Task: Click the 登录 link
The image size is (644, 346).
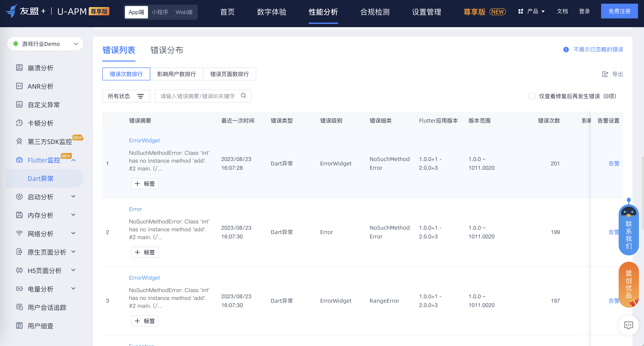Action: [x=585, y=11]
